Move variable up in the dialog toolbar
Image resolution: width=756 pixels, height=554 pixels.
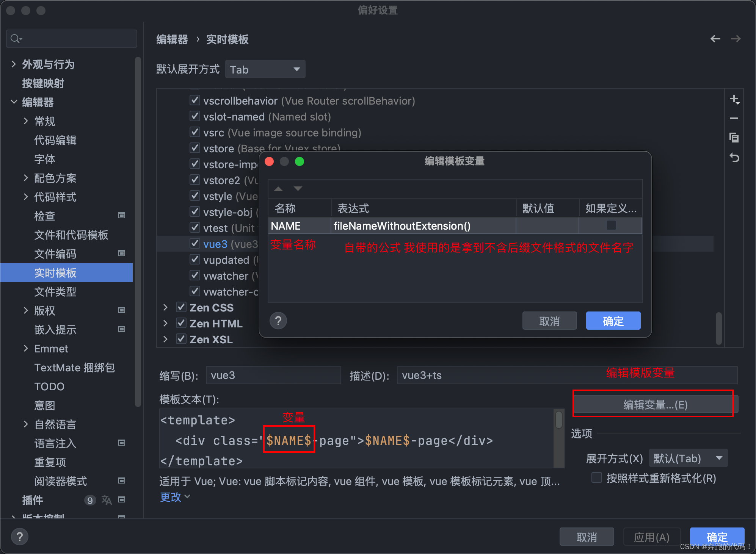point(278,189)
